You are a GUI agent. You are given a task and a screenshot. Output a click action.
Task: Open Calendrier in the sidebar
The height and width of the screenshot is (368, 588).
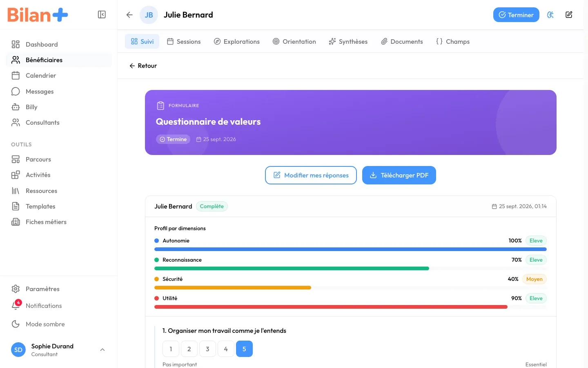[x=59, y=76]
